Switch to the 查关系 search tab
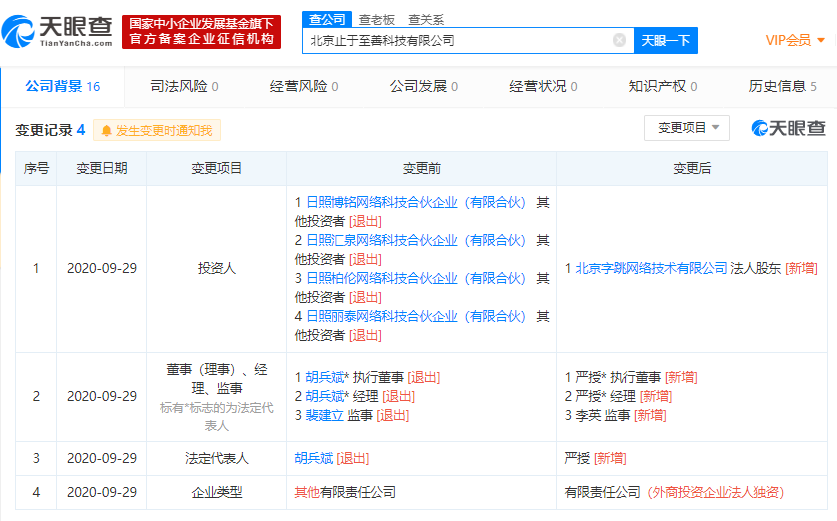This screenshot has width=837, height=521. click(426, 20)
